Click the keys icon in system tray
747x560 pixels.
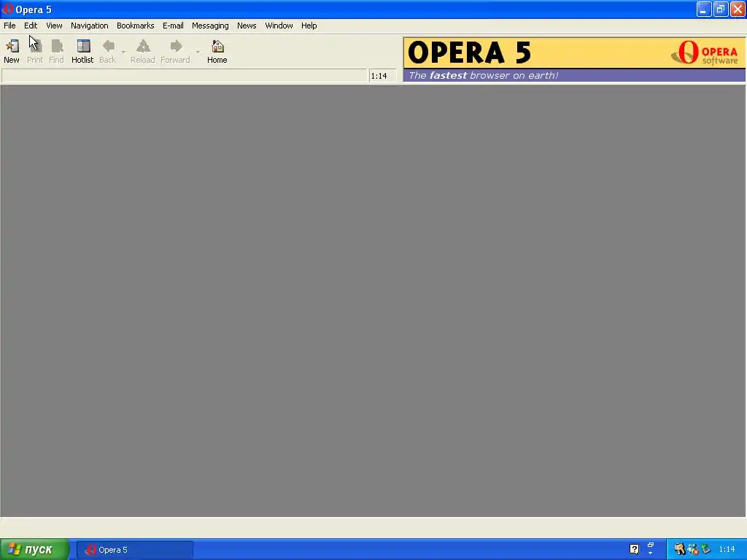coord(679,549)
